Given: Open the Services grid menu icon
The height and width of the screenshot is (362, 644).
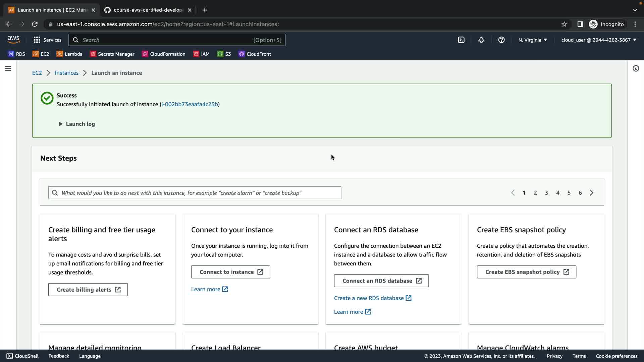Looking at the screenshot, I should 37,40.
